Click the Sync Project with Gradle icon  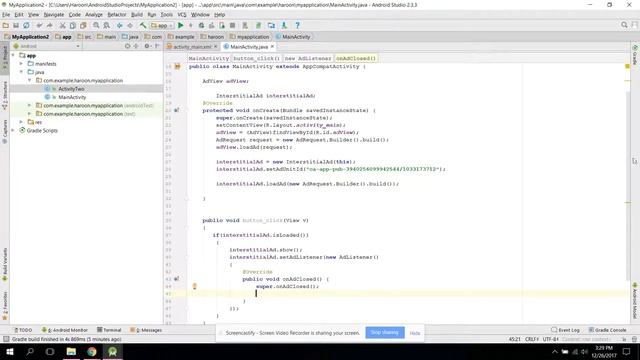click(258, 25)
